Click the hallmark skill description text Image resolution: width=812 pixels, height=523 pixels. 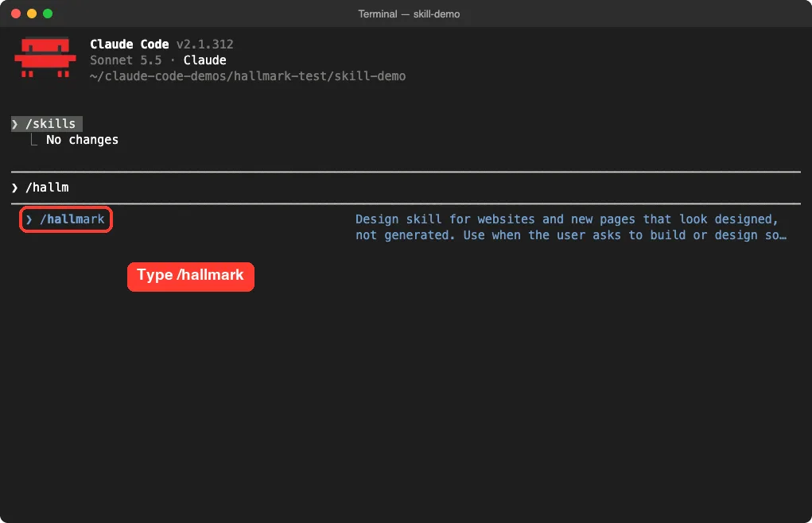[x=571, y=227]
